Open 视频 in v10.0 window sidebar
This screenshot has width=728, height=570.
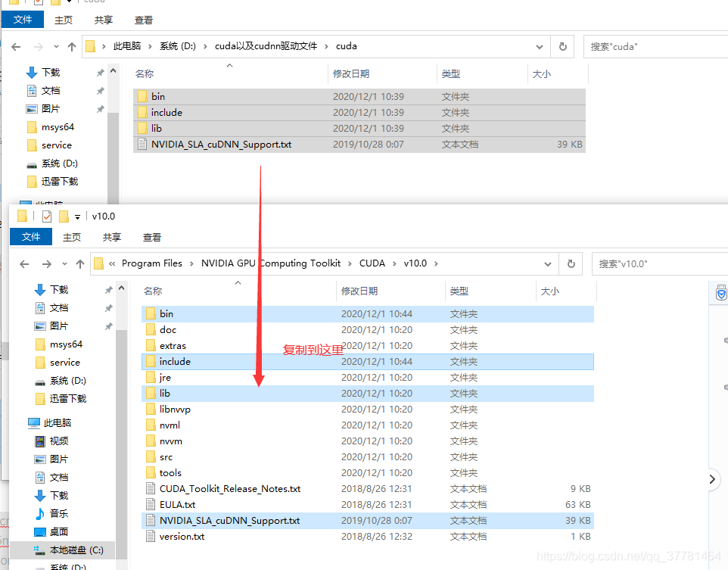59,441
